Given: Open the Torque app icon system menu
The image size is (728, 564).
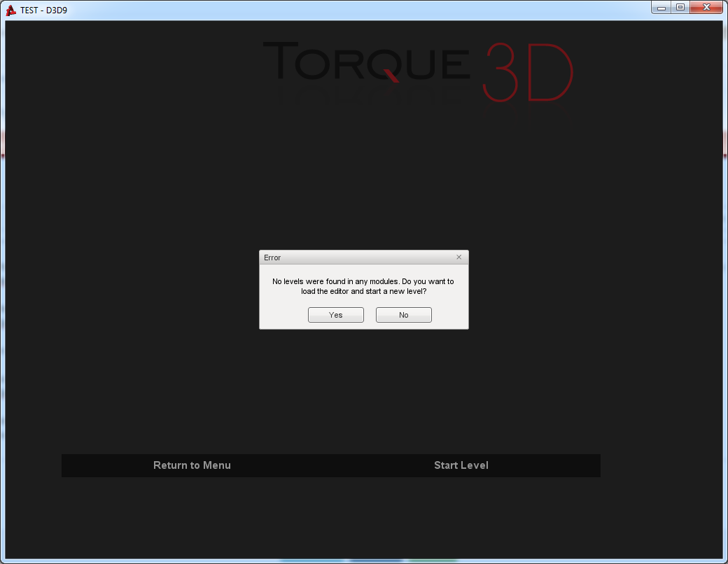Looking at the screenshot, I should pyautogui.click(x=10, y=10).
